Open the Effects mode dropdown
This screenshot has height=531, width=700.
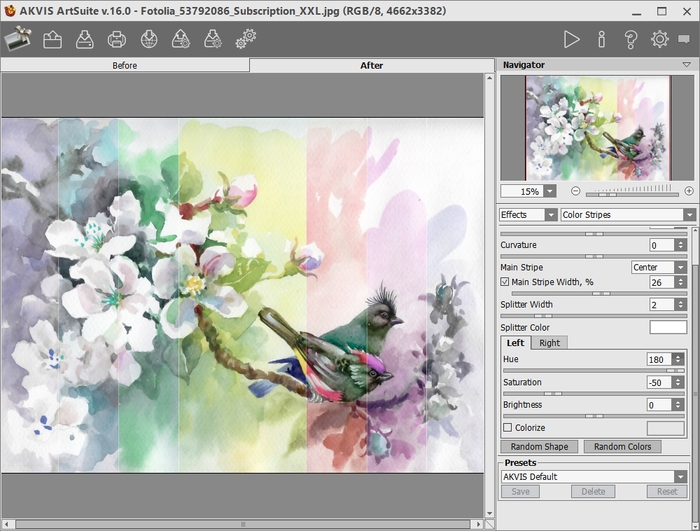pos(551,215)
